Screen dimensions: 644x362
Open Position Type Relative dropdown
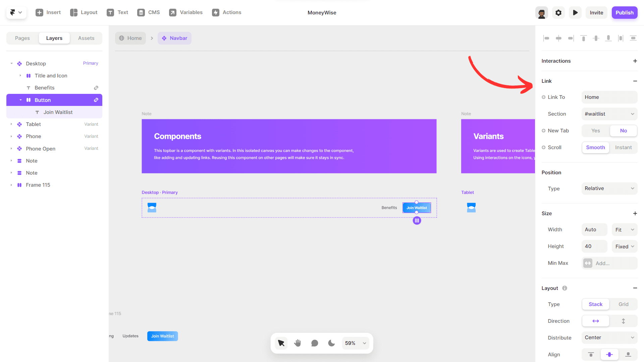coord(609,188)
